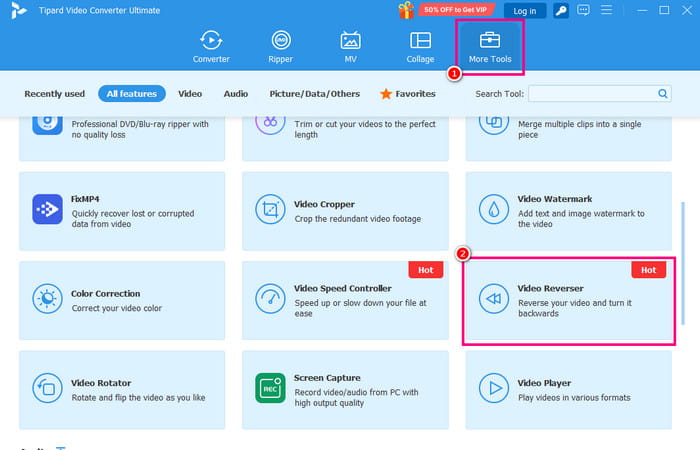Open the FixMP4 tool icon
The height and width of the screenshot is (450, 700).
pyautogui.click(x=47, y=209)
